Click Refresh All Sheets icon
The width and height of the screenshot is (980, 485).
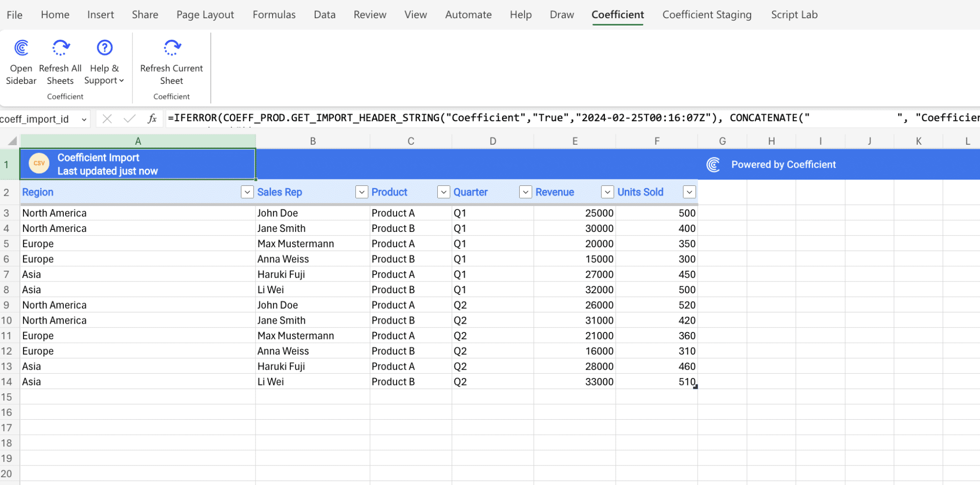tap(60, 48)
